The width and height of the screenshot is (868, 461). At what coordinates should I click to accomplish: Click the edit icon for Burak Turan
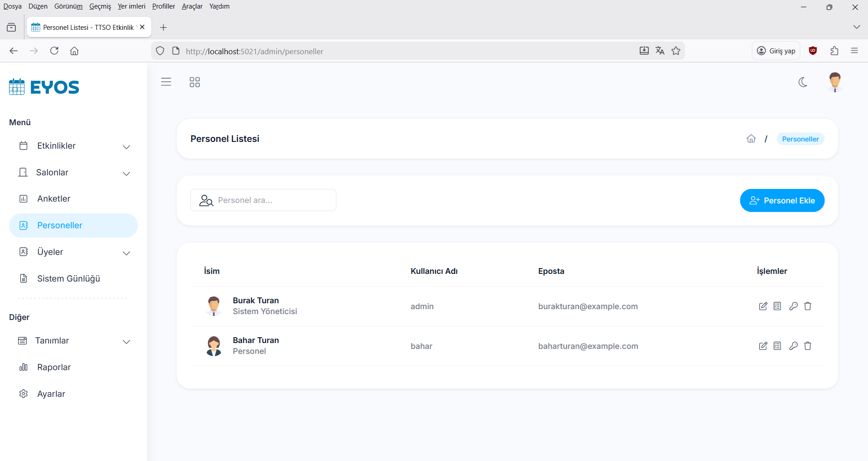763,306
